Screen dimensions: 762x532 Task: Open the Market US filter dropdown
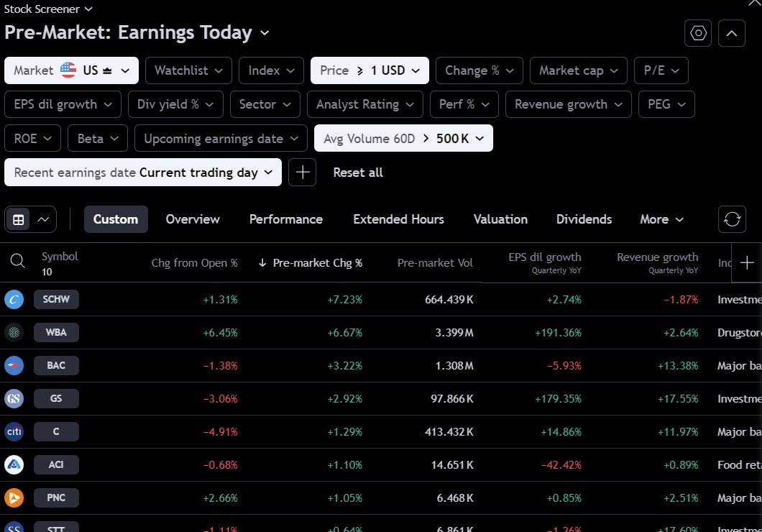71,70
